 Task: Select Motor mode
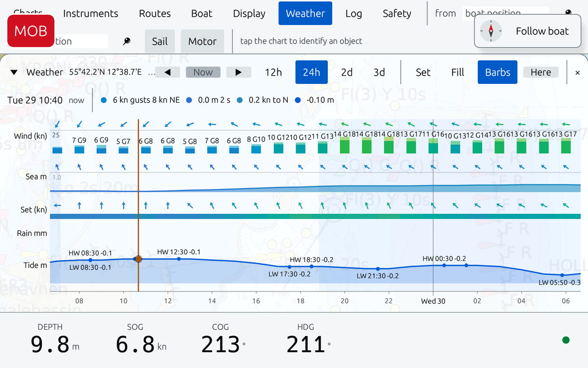(x=202, y=41)
